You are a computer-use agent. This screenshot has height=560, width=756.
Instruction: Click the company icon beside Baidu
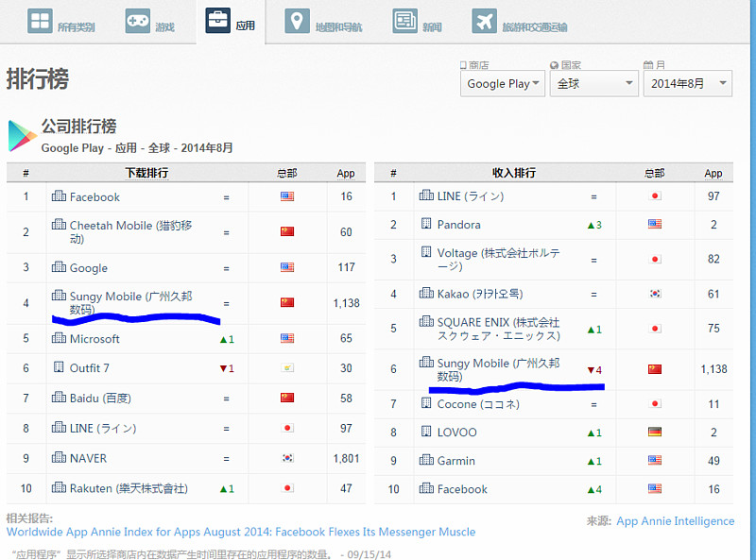tap(59, 398)
